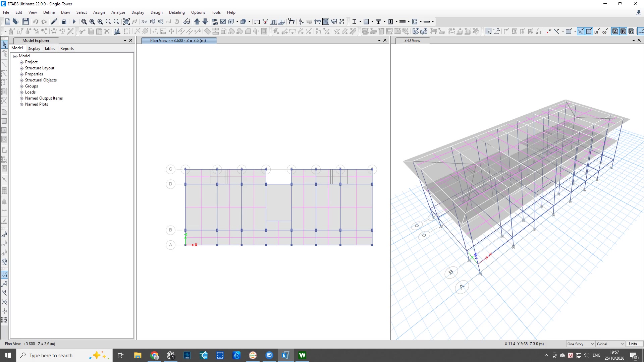Switch to the Tables tab in Model Explorer

coord(50,49)
